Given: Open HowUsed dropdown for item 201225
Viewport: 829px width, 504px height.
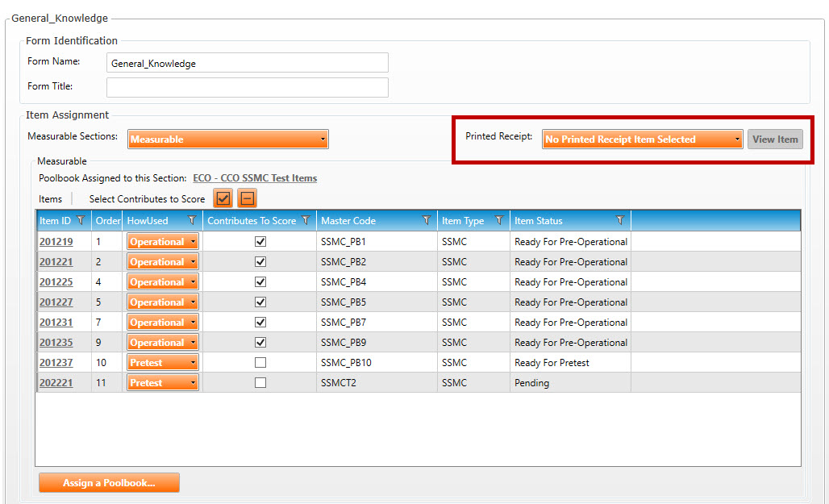Looking at the screenshot, I should 162,282.
